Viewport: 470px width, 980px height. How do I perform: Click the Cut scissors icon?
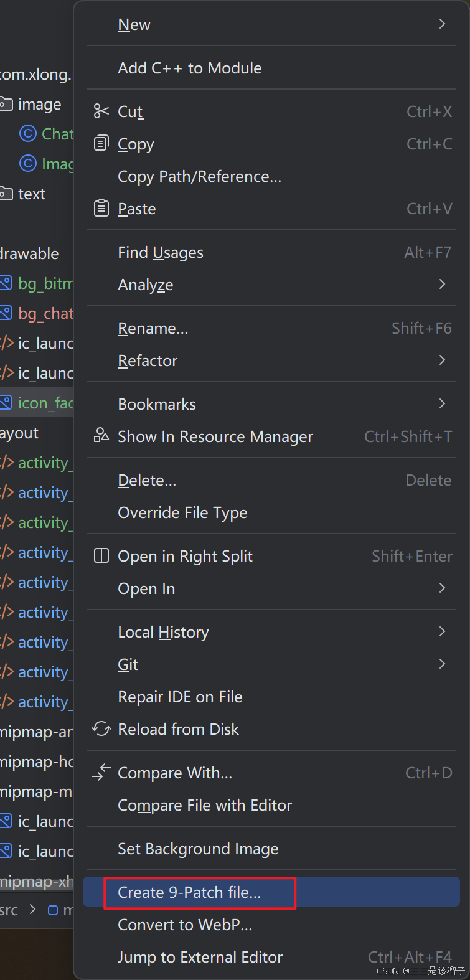click(x=101, y=111)
